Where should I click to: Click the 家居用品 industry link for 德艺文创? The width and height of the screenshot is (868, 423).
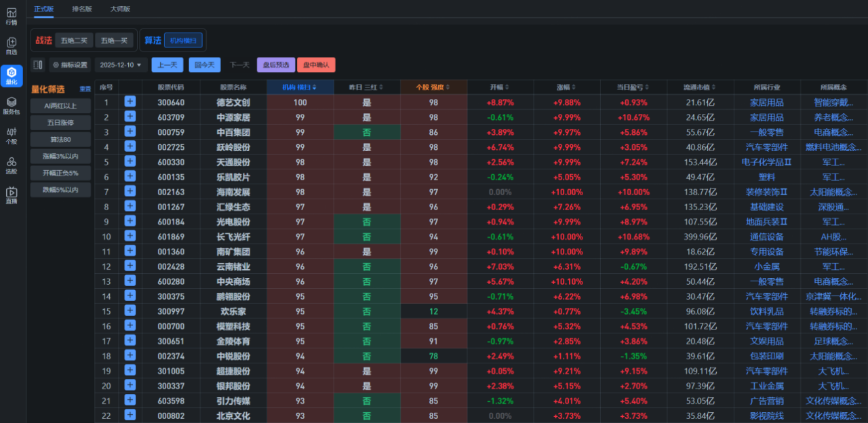[766, 102]
